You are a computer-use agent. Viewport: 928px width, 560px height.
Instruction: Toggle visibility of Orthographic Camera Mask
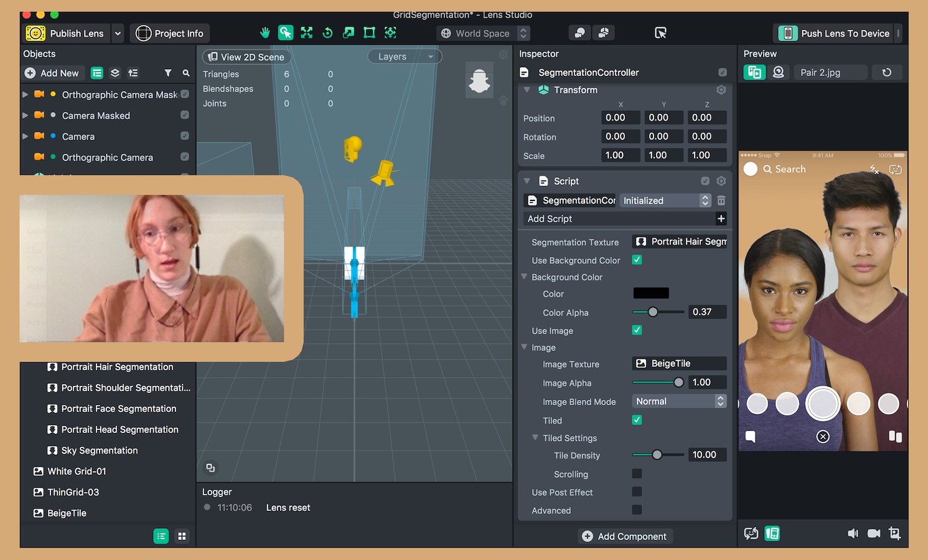pos(185,94)
